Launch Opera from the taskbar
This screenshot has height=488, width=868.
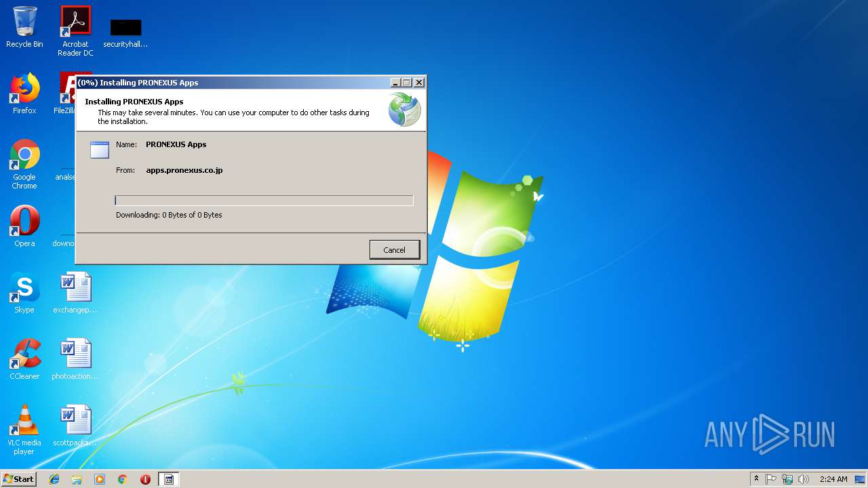point(145,479)
